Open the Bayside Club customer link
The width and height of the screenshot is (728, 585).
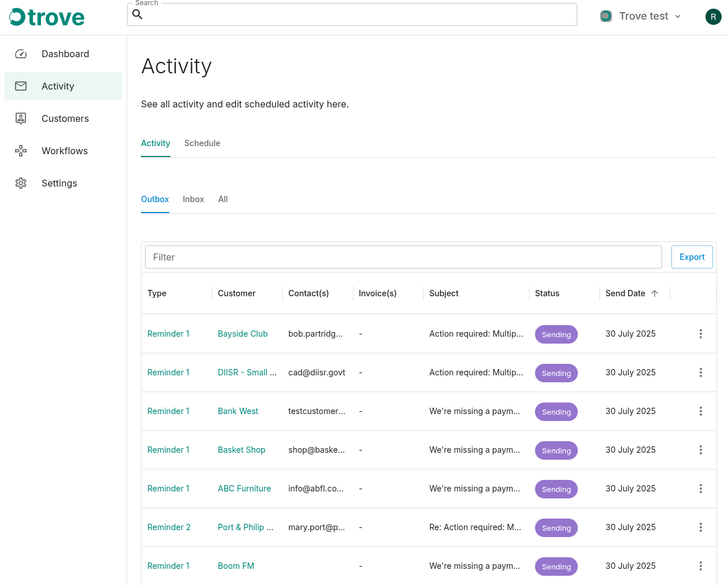coord(243,334)
